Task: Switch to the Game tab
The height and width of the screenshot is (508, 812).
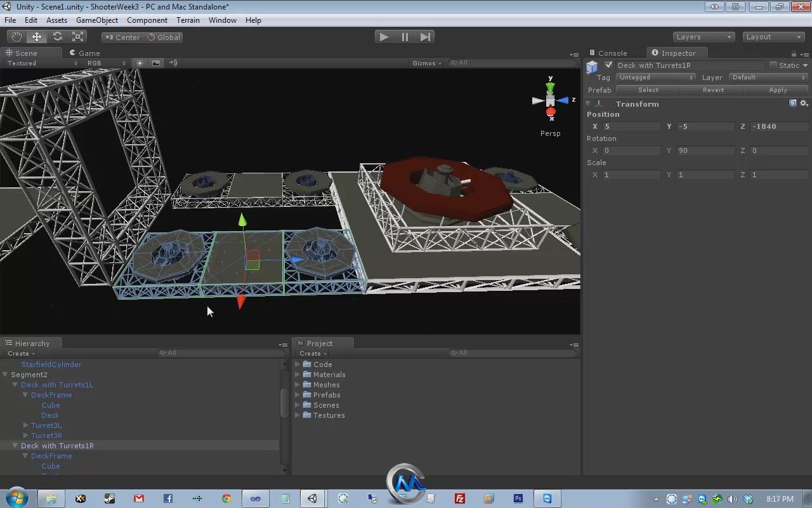Action: (x=84, y=53)
